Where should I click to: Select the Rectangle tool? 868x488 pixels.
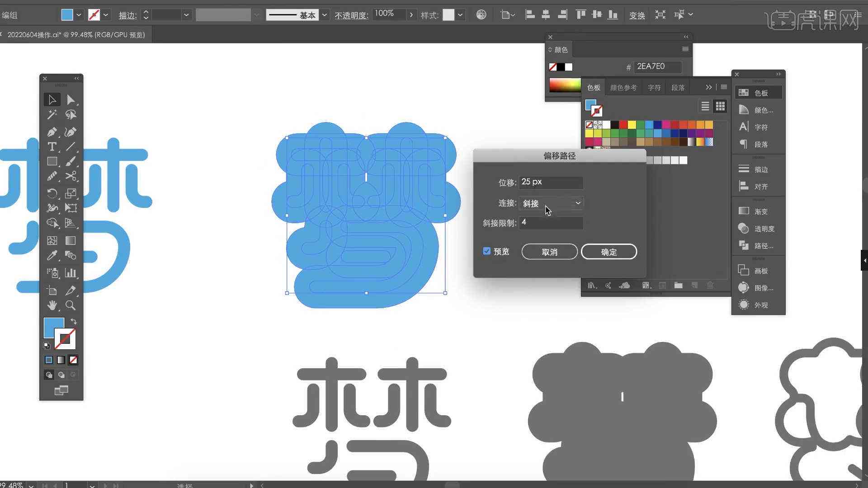52,161
